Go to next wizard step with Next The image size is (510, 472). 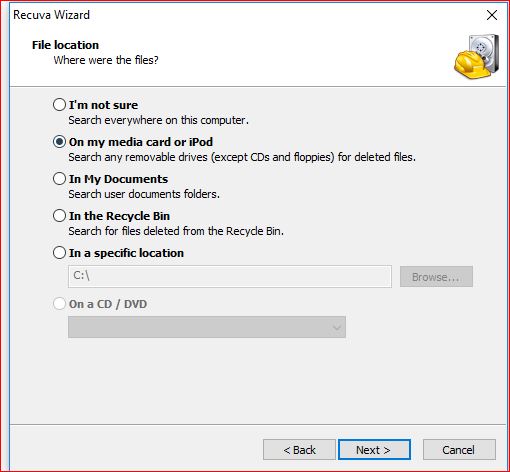(x=374, y=450)
